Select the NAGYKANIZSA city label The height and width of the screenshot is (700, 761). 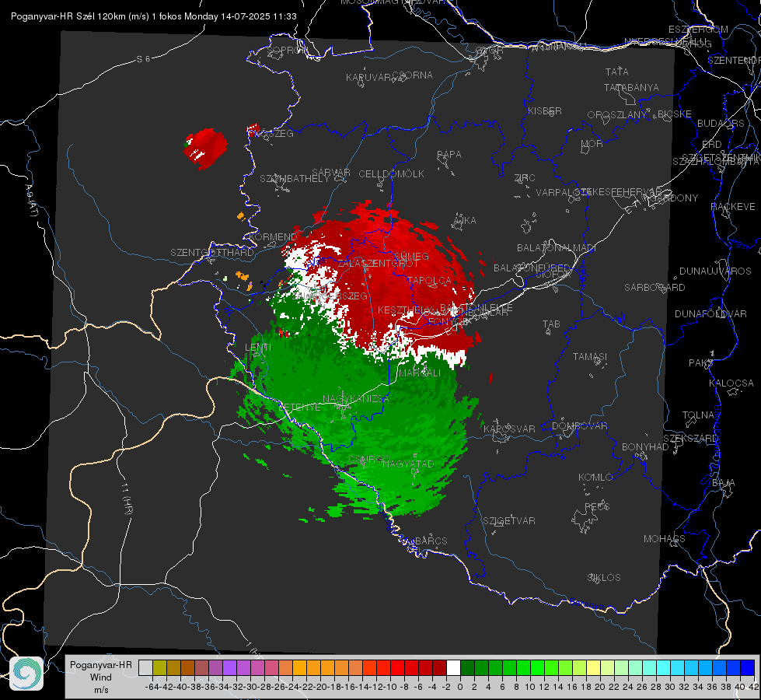pos(356,399)
